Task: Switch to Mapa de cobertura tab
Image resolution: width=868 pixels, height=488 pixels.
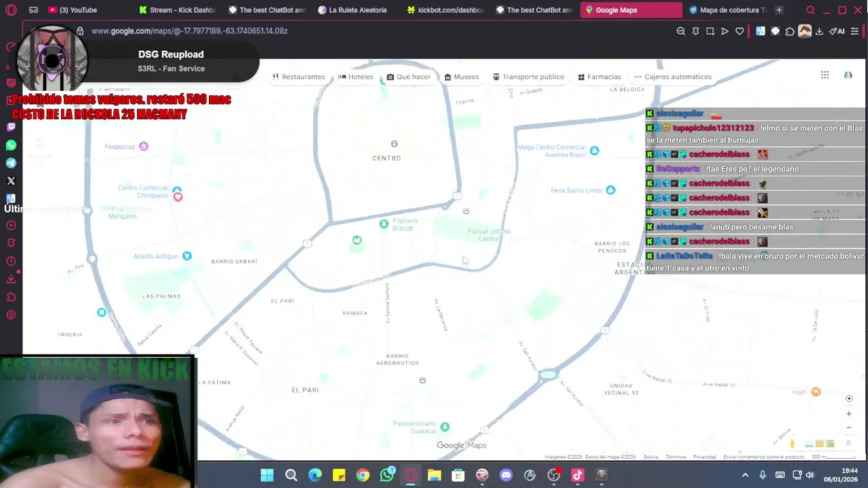Action: click(727, 10)
